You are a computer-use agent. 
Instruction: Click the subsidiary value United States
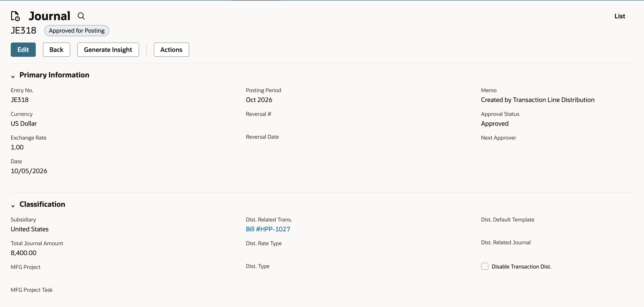coord(30,229)
